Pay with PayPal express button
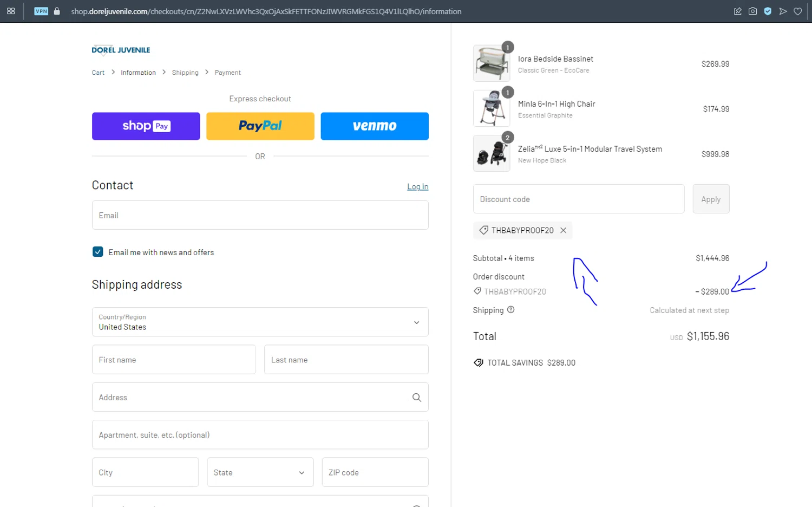Viewport: 812px width, 507px height. (260, 126)
